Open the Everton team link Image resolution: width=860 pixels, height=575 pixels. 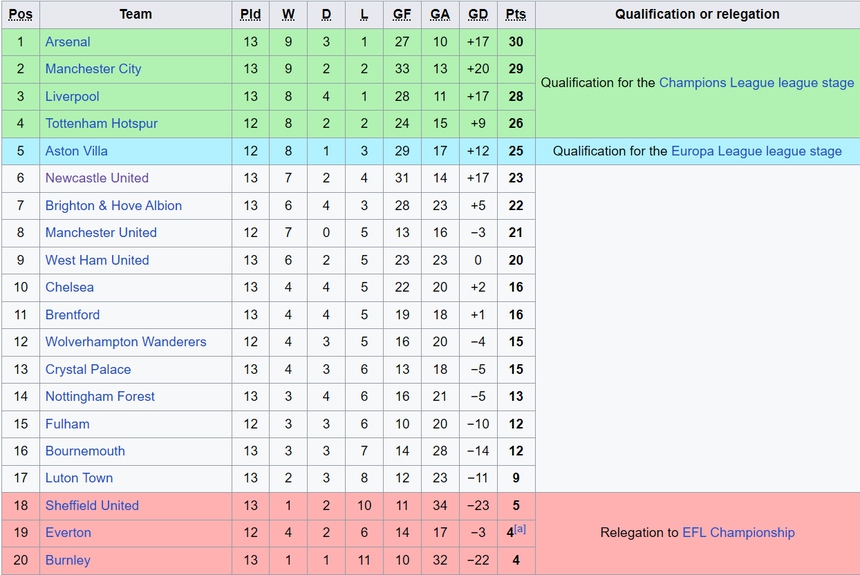68,533
